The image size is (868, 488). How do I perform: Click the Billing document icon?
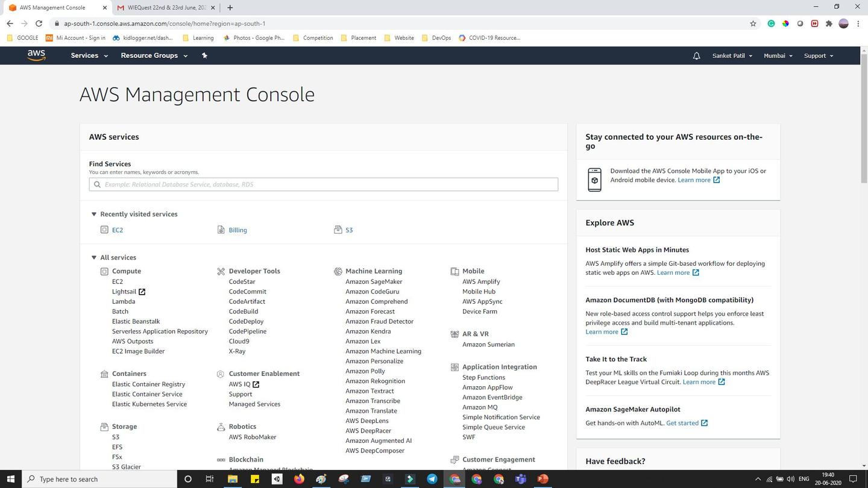click(221, 230)
